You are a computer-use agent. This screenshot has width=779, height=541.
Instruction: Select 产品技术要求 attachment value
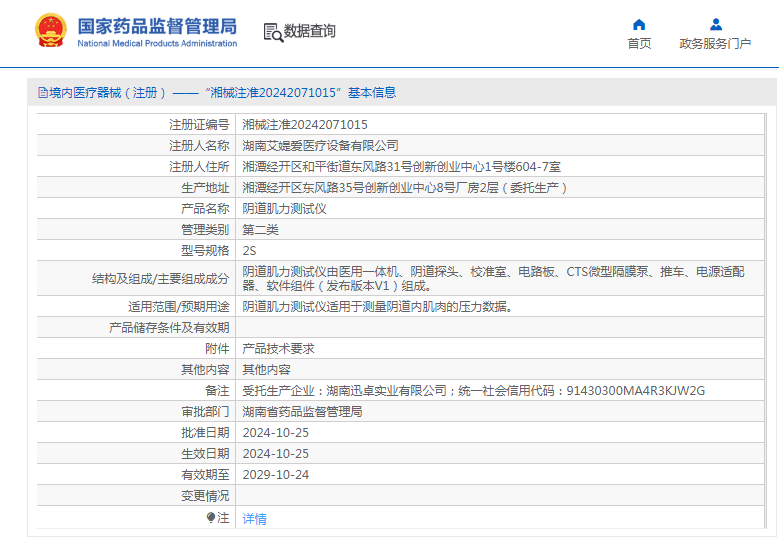click(x=278, y=349)
